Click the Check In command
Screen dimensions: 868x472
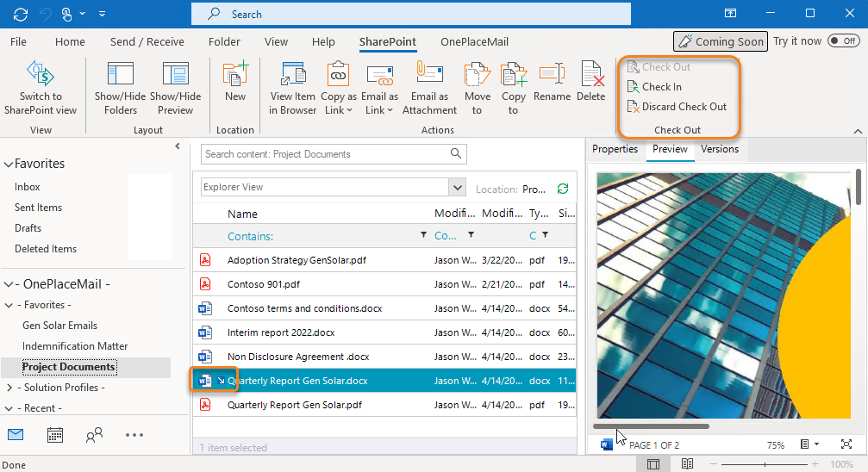pyautogui.click(x=654, y=87)
